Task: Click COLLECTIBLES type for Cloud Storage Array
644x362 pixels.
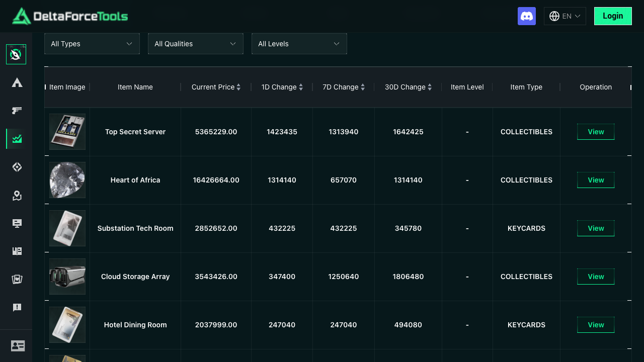Action: [x=526, y=277]
